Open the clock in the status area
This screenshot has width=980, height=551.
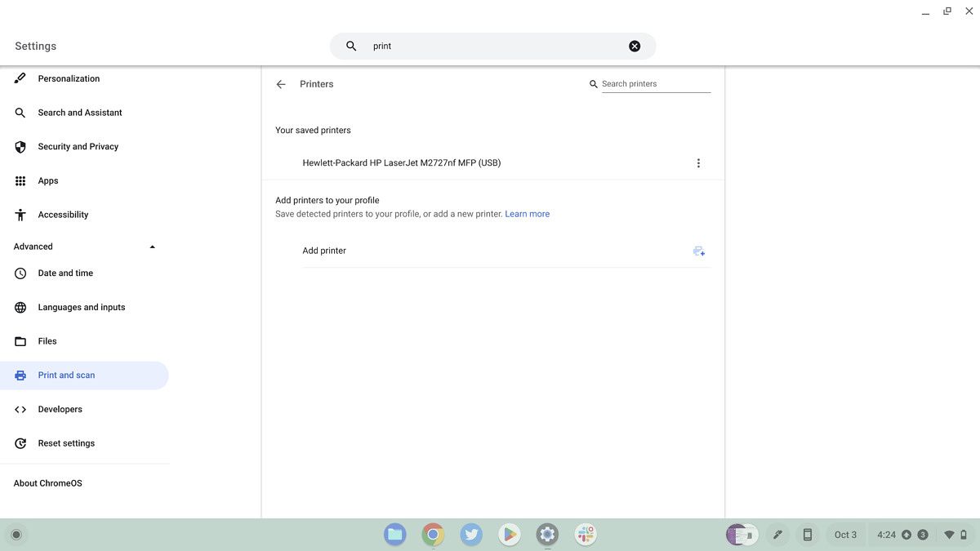889,534
